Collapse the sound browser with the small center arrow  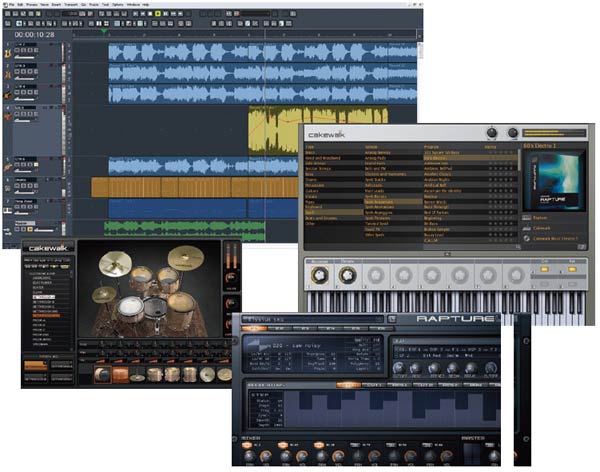[447, 253]
